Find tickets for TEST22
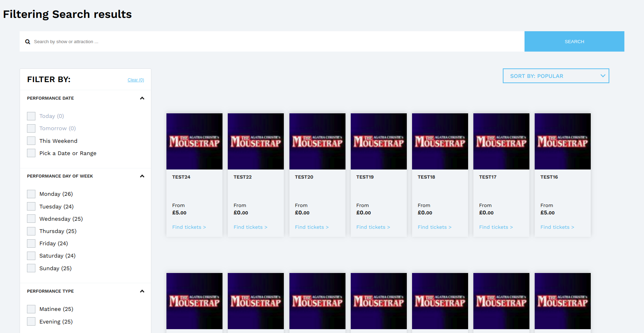This screenshot has height=333, width=644. pyautogui.click(x=250, y=227)
